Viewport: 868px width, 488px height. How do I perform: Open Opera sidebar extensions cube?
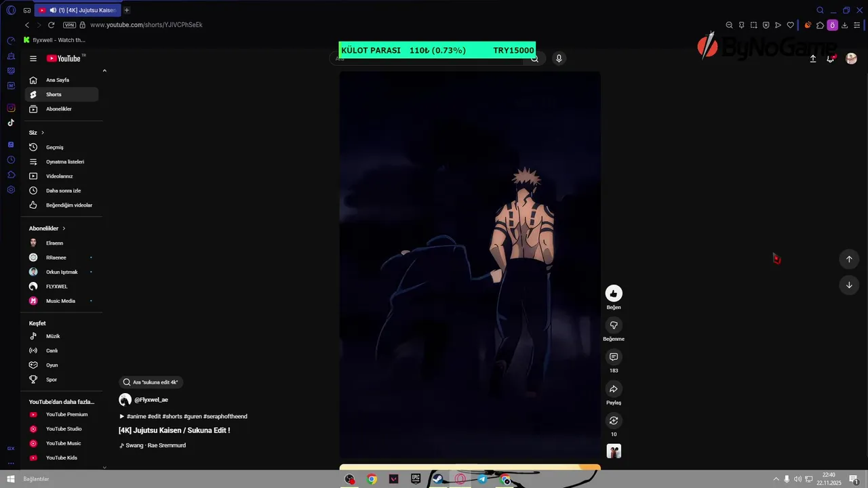[11, 175]
